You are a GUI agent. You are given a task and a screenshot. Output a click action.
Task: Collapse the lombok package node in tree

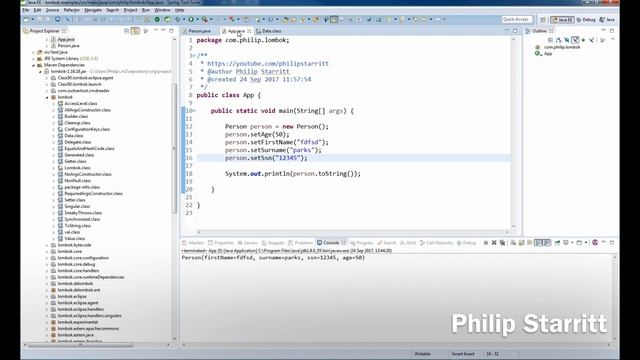pyautogui.click(x=47, y=97)
